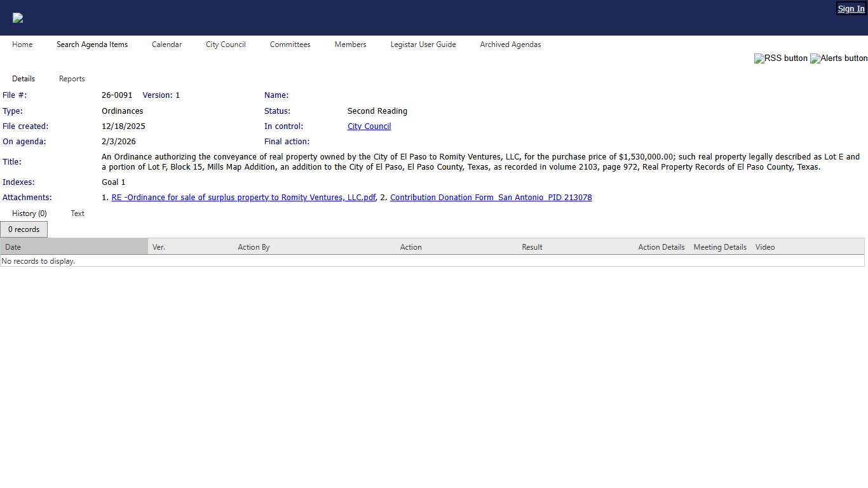Open the City Council menu item
868x488 pixels.
[x=226, y=44]
